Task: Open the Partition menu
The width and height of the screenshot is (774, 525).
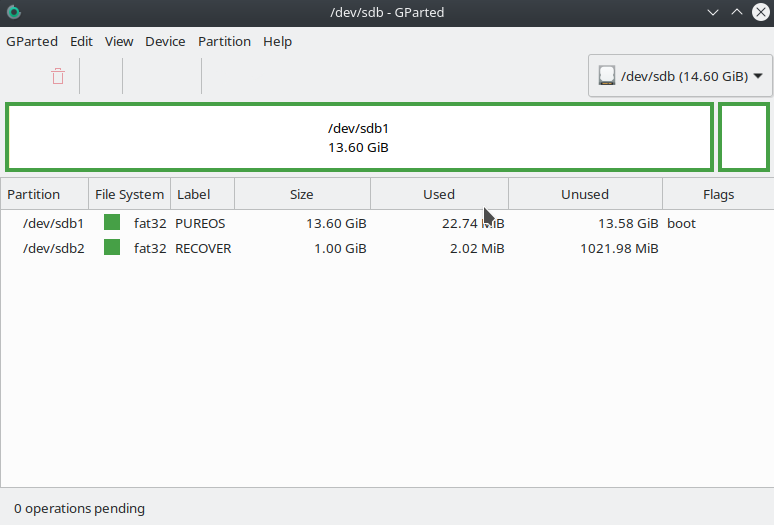Action: (224, 42)
